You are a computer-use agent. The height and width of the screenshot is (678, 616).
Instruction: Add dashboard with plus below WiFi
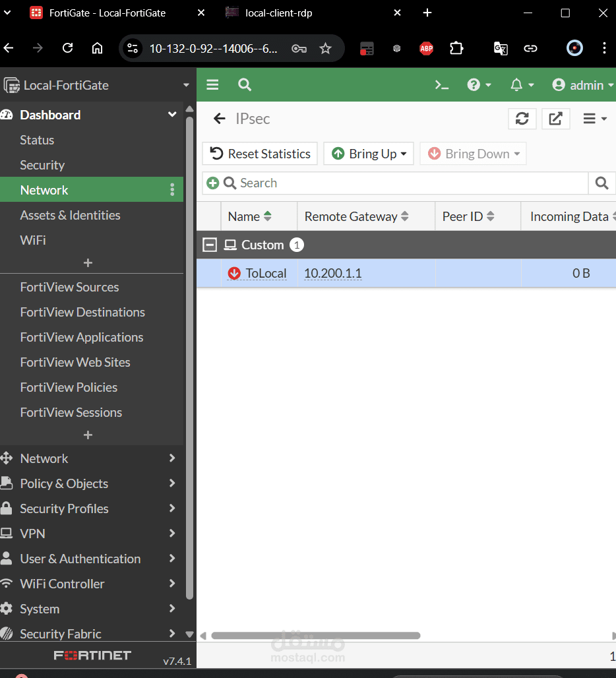point(88,263)
